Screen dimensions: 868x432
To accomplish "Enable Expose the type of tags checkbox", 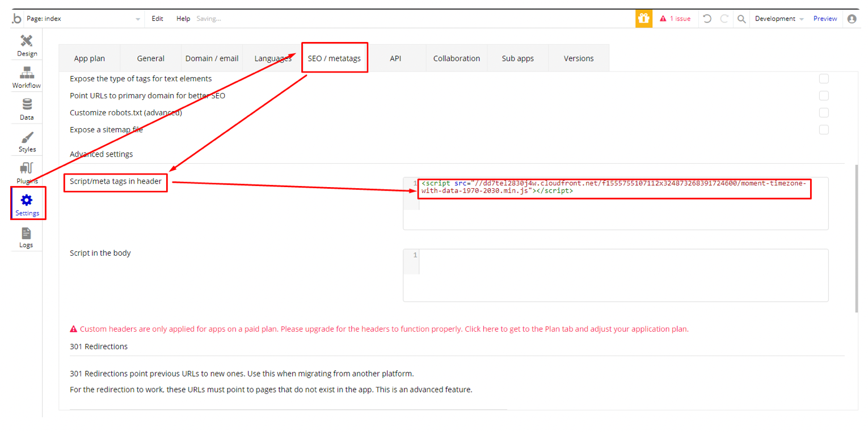I will pyautogui.click(x=824, y=79).
